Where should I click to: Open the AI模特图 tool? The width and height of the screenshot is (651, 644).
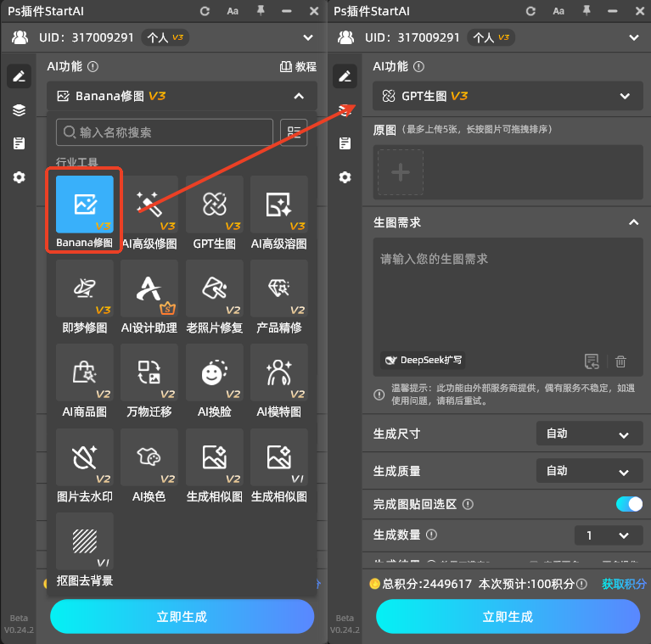tap(278, 372)
